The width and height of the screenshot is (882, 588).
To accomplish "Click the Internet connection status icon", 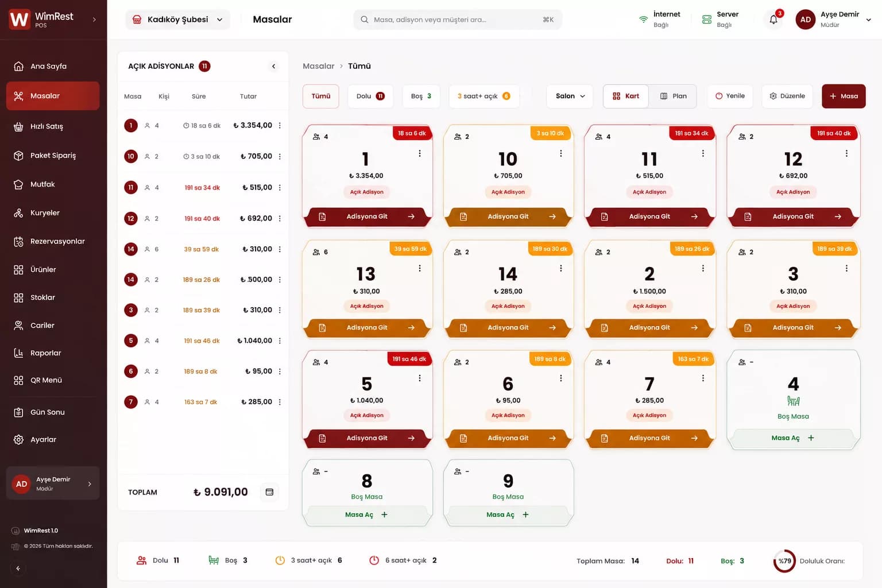I will pyautogui.click(x=643, y=20).
